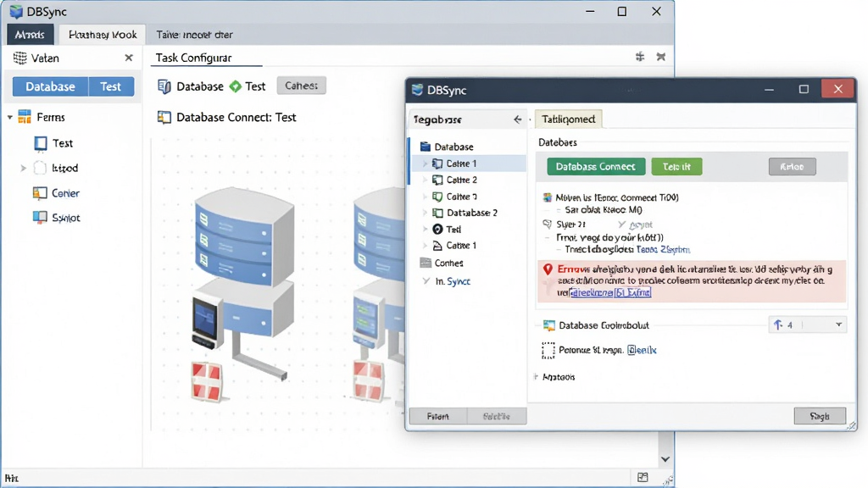Toggle the dashed checkbox beside Peronue
Screen dimensions: 868x488
pos(548,350)
